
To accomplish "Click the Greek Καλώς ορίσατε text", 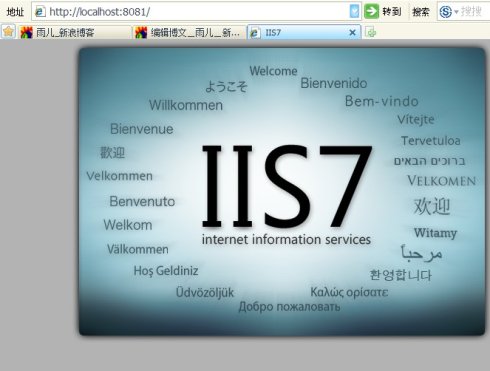I will pos(349,292).
